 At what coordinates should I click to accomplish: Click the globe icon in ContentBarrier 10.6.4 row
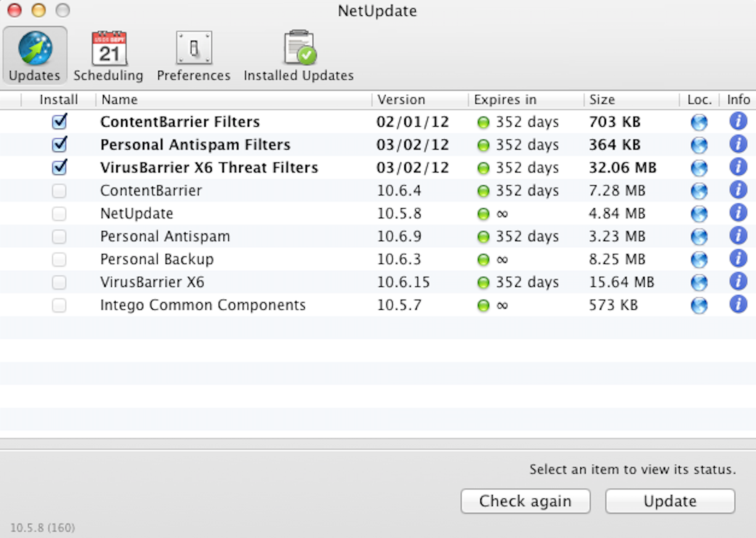[x=699, y=191]
